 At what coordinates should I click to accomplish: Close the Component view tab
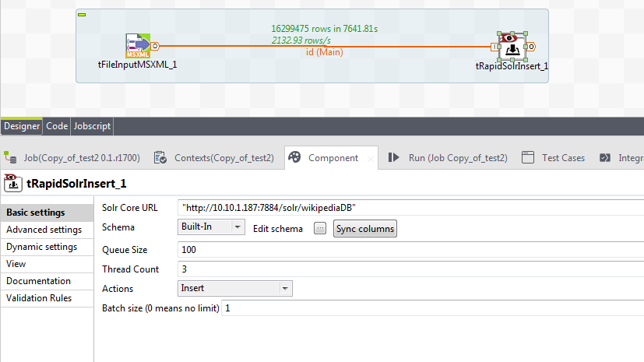371,159
